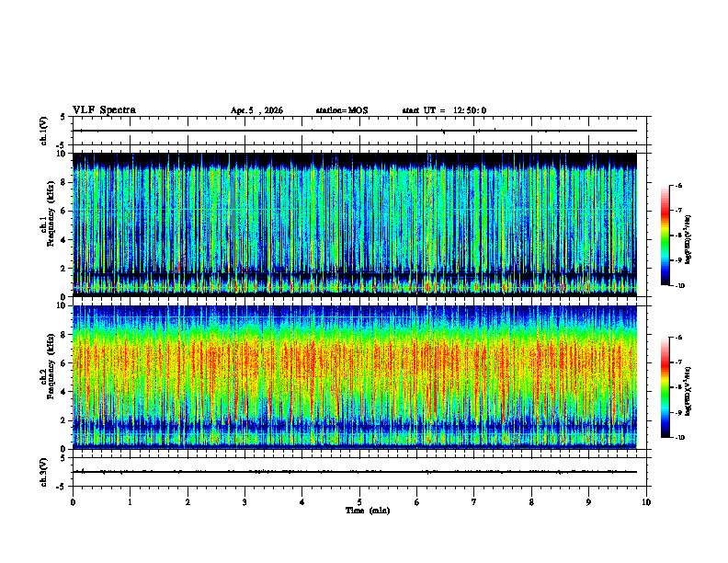This screenshot has width=728, height=563.
Task: Click the "3" tick on the time axis
Action: point(245,502)
